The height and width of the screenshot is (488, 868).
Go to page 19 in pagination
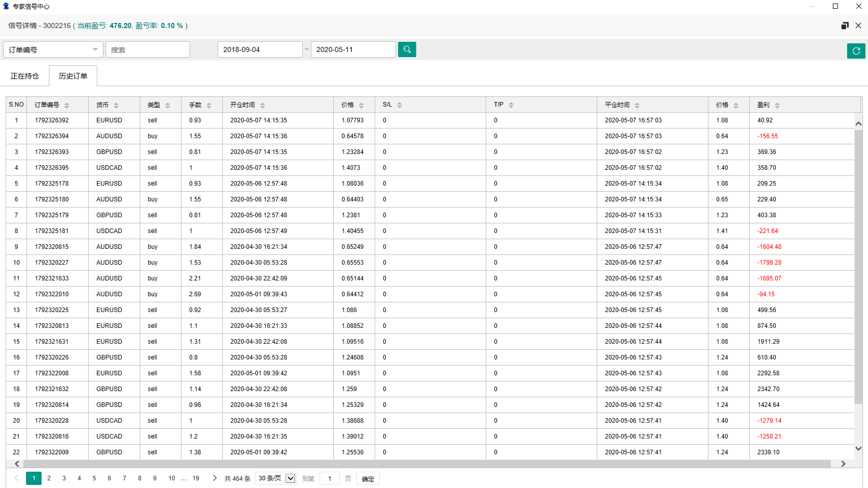coord(196,478)
